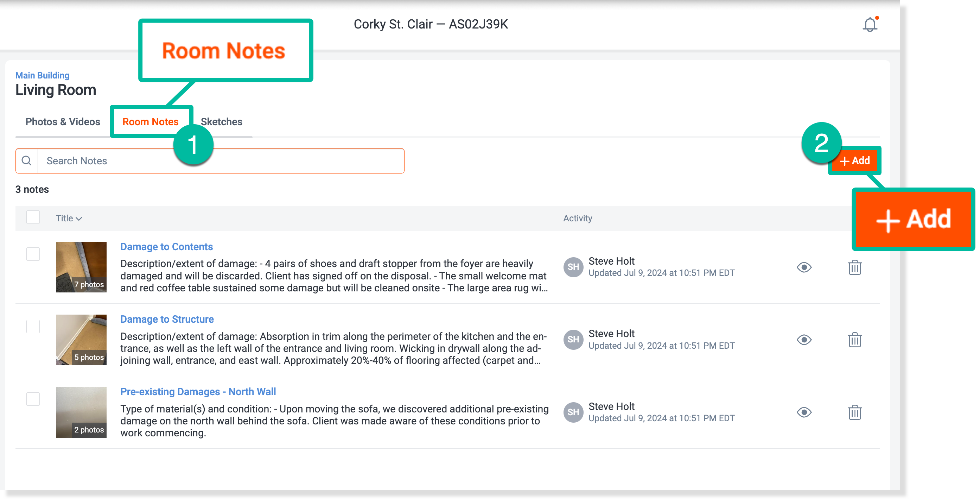Tick the Pre-existing Damages note checkbox
Viewport: 980px width, 499px height.
click(x=33, y=399)
